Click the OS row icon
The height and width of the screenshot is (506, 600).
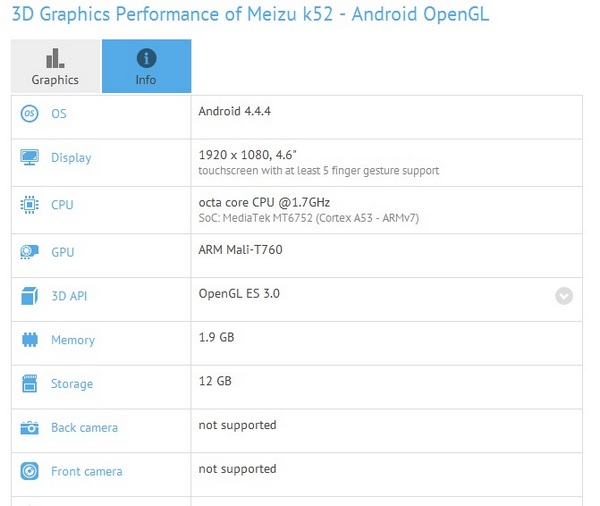point(29,114)
